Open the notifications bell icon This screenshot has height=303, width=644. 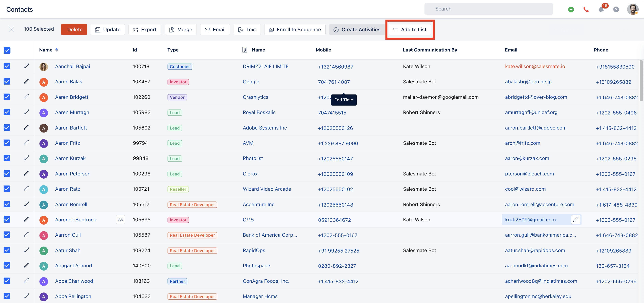click(x=601, y=10)
